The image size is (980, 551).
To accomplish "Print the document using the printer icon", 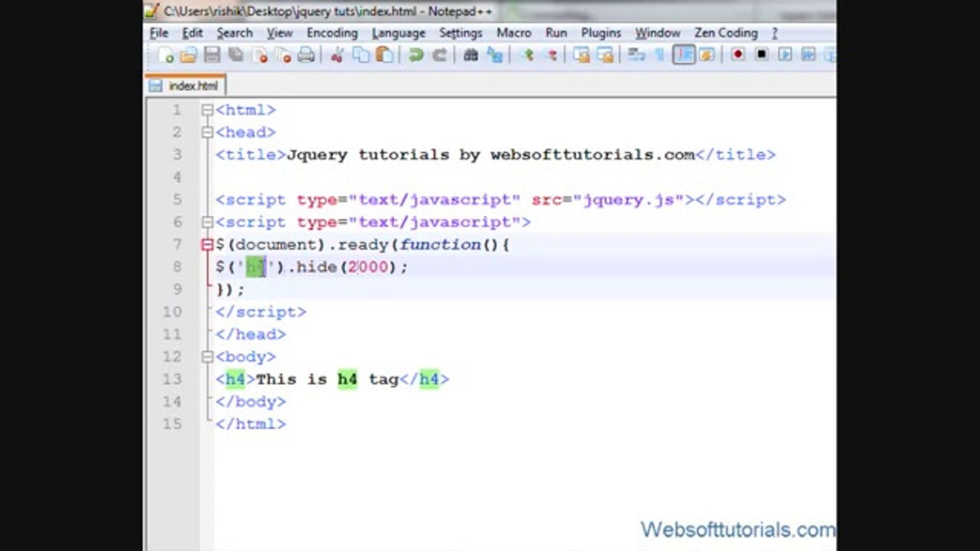I will (x=306, y=55).
